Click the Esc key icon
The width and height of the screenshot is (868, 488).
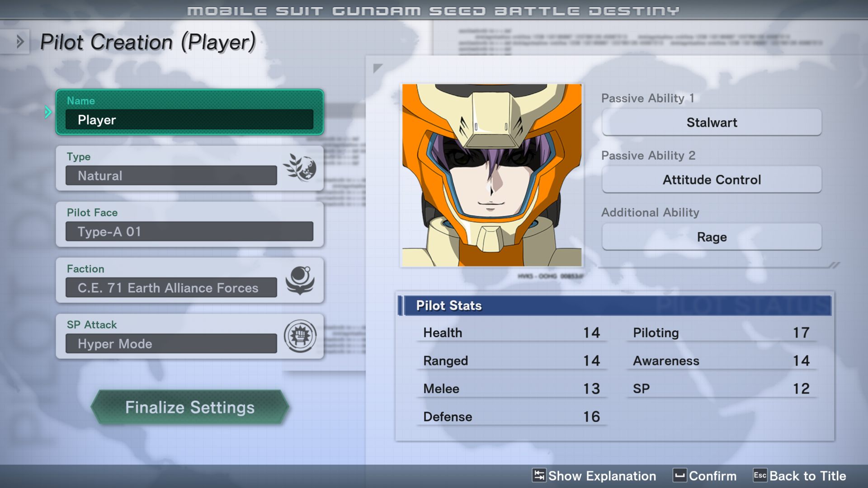(760, 475)
